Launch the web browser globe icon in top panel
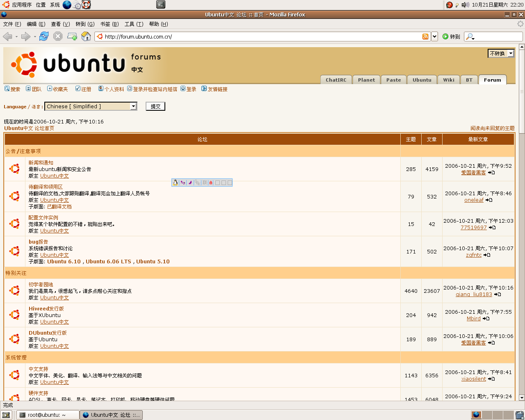The width and height of the screenshot is (525, 420). pos(67,5)
